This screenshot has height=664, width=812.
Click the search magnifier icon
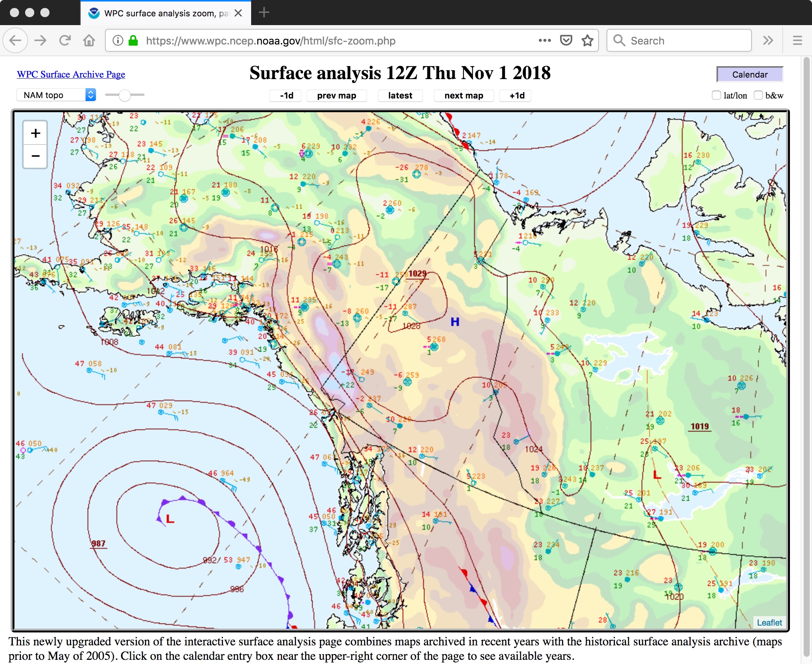[619, 40]
